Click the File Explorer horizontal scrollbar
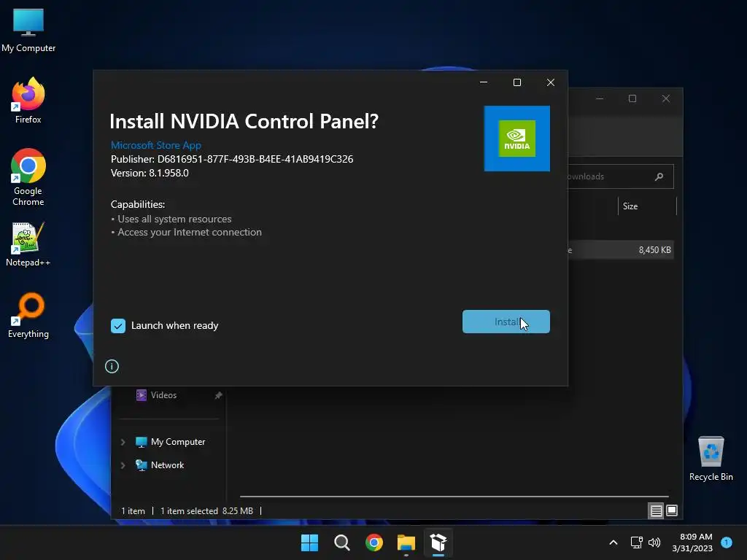This screenshot has width=747, height=560. [x=454, y=497]
